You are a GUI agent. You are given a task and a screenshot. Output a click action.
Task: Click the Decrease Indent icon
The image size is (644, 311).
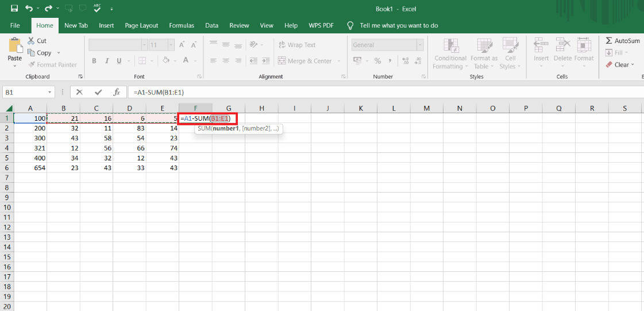coord(253,61)
